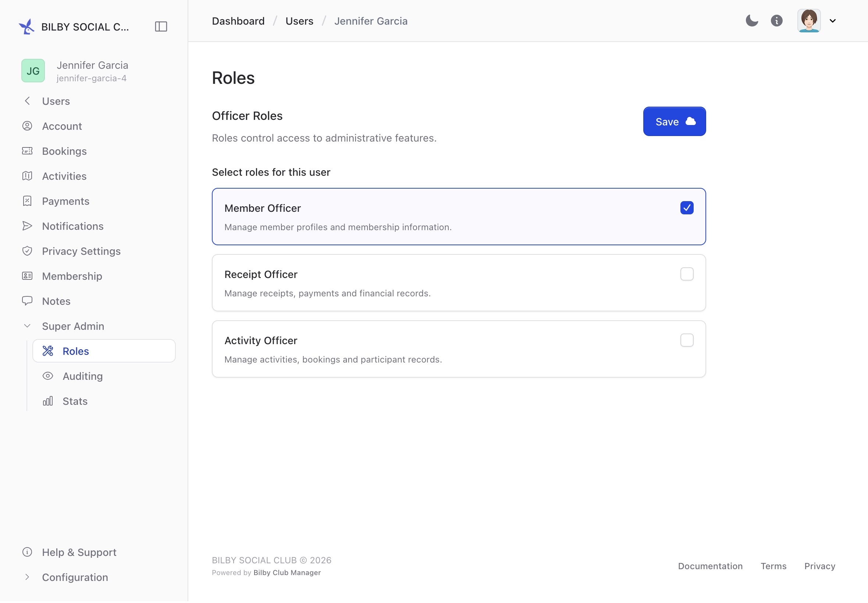This screenshot has height=603, width=868.
Task: Click the Membership ID card icon
Action: pos(27,276)
